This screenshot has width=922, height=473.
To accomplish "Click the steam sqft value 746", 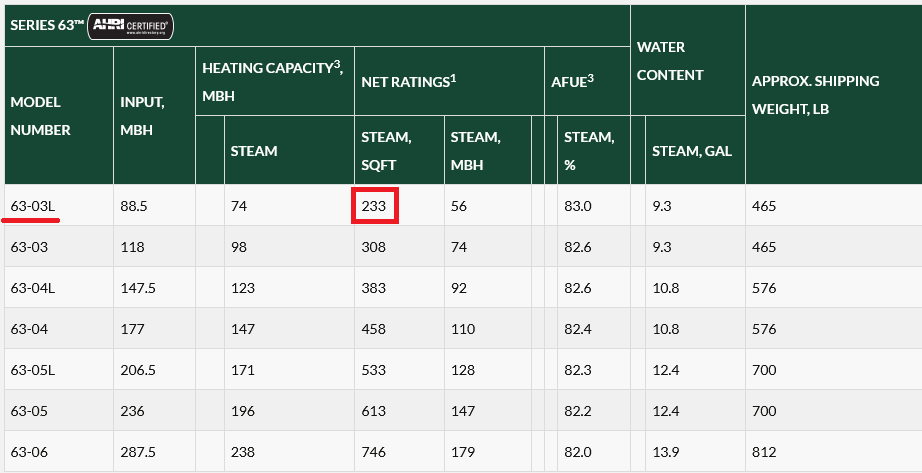I will (374, 452).
